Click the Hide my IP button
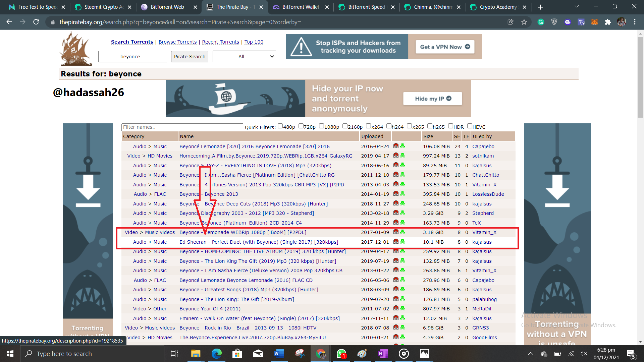 [x=433, y=99]
